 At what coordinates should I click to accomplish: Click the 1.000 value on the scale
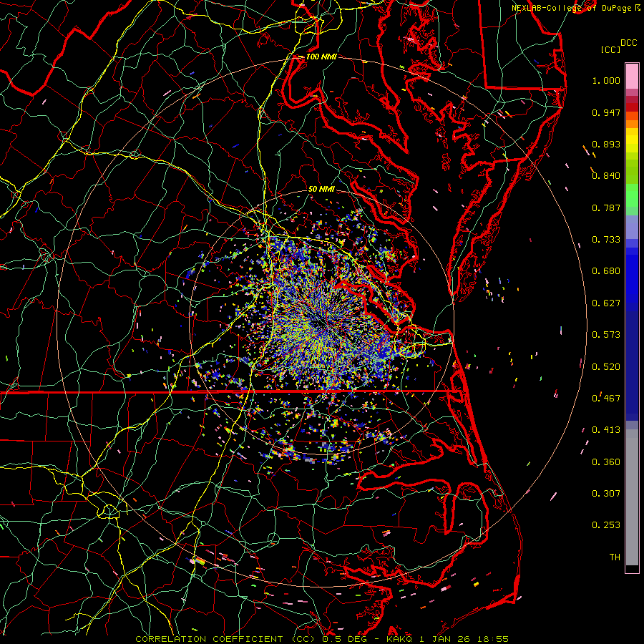click(606, 80)
